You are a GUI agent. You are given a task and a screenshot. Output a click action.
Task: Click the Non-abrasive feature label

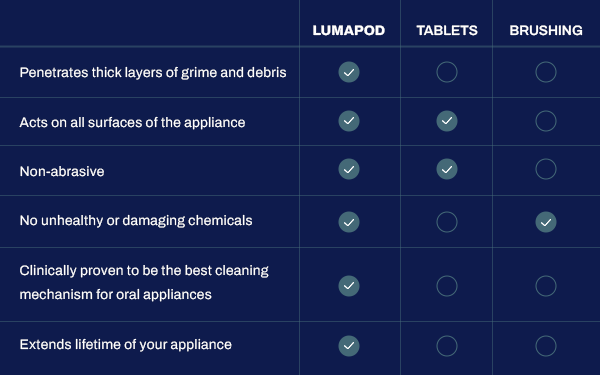tap(62, 171)
